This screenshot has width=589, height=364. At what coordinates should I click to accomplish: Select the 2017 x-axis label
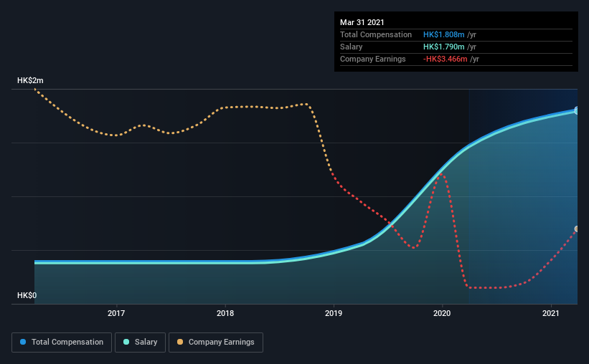(x=116, y=313)
